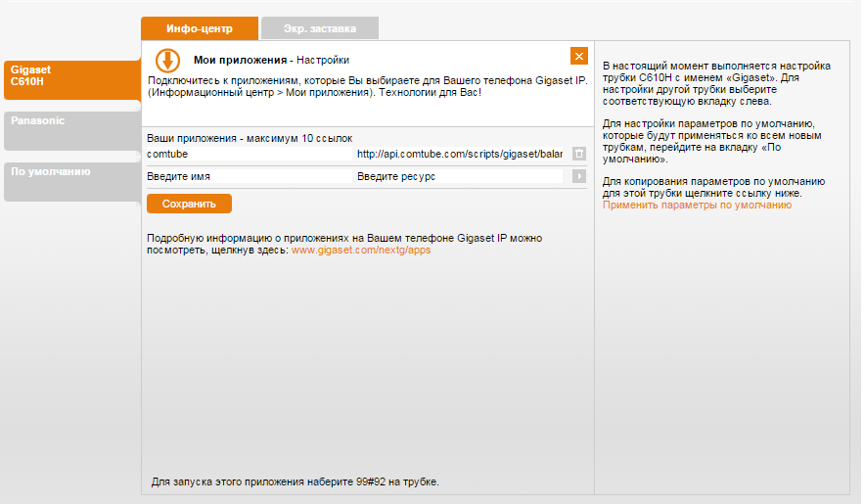Click Применить параметры по умолчанию link
Image resolution: width=865 pixels, height=504 pixels.
click(697, 206)
